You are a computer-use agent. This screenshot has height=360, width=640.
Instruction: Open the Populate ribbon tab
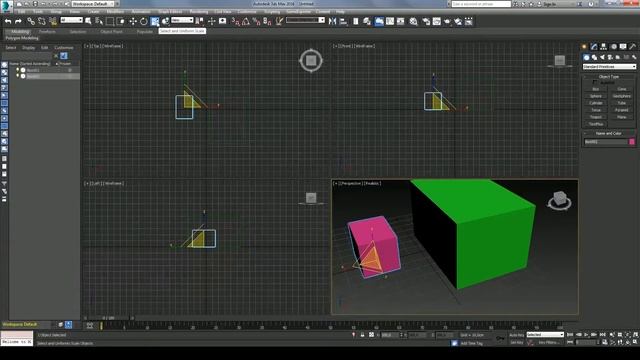(144, 31)
